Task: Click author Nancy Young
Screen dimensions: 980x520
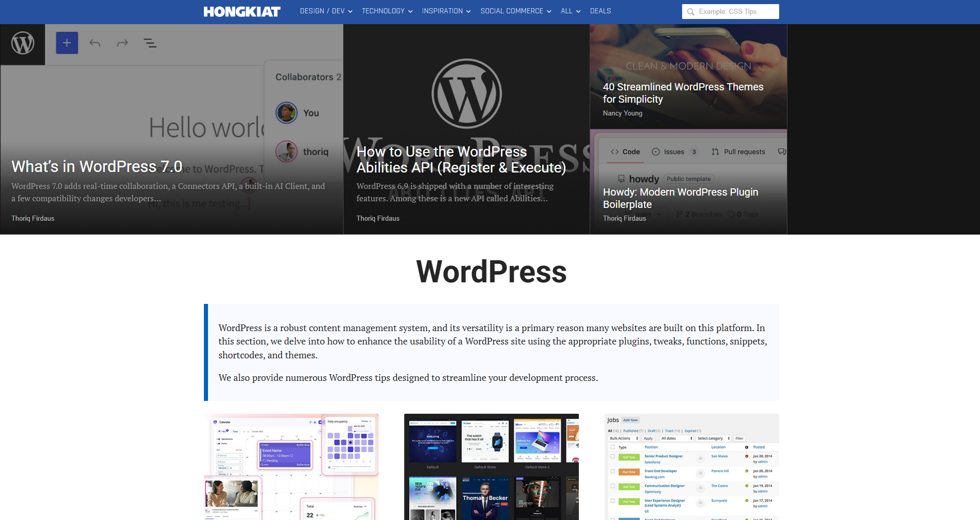Action: tap(623, 113)
